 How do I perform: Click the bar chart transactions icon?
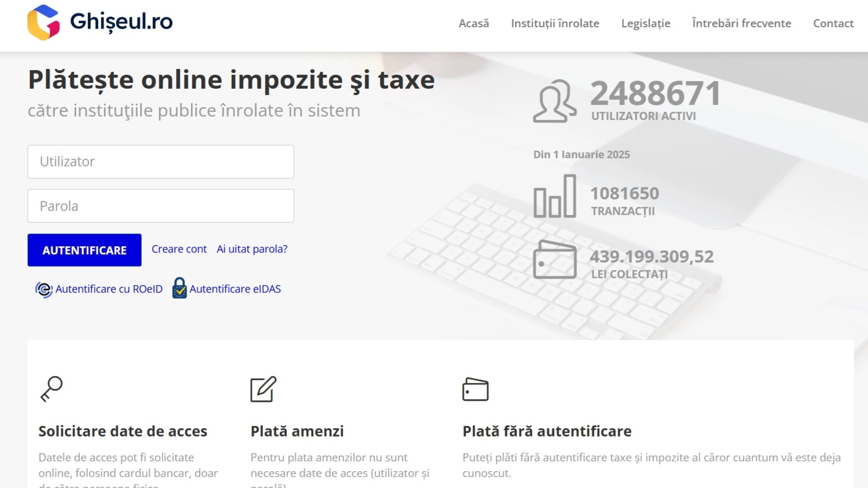554,196
